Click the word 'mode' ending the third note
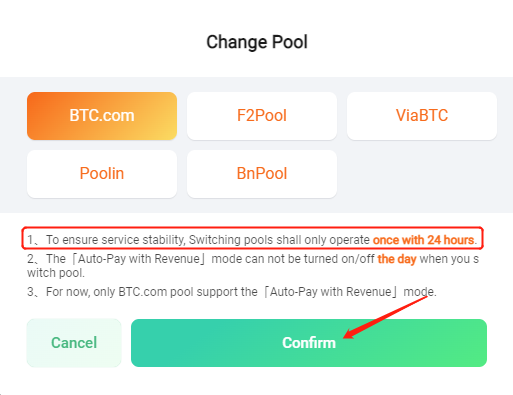Screen dimensions: 513x395 [x=418, y=292]
